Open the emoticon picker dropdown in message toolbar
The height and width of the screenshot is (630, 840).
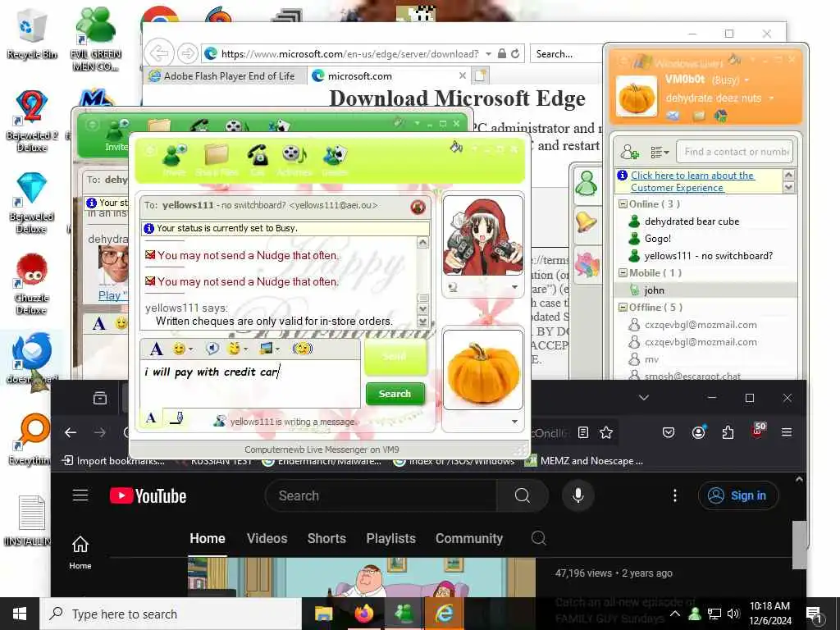point(191,349)
